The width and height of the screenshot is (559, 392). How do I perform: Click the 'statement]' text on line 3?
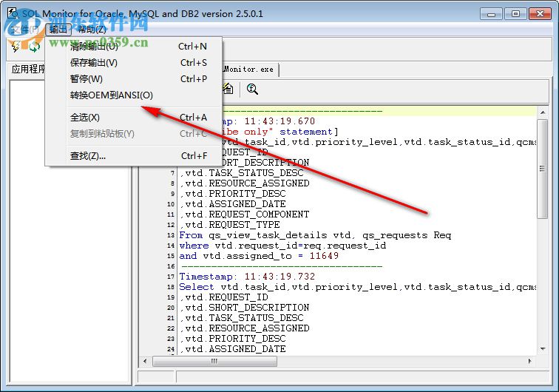(309, 132)
